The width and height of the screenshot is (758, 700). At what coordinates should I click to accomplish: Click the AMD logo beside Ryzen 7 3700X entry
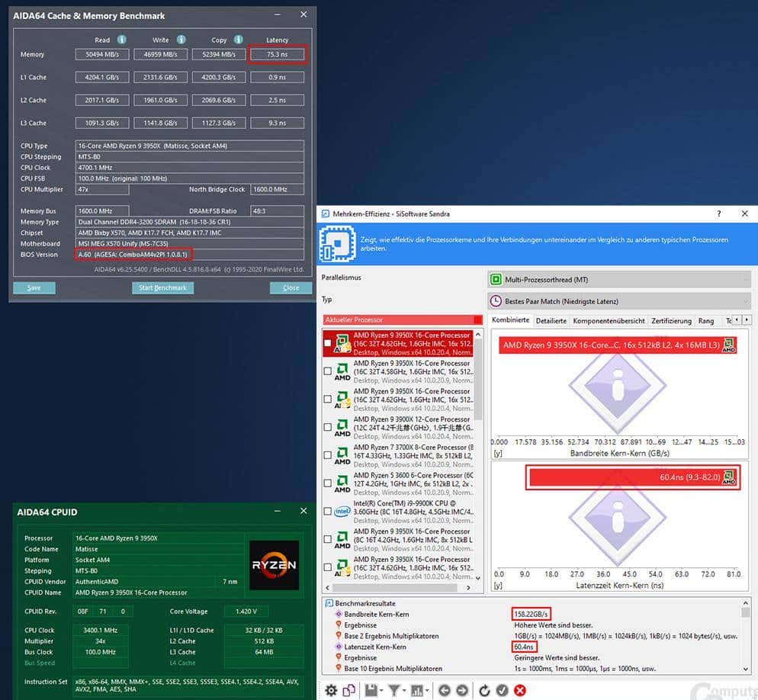coord(342,455)
